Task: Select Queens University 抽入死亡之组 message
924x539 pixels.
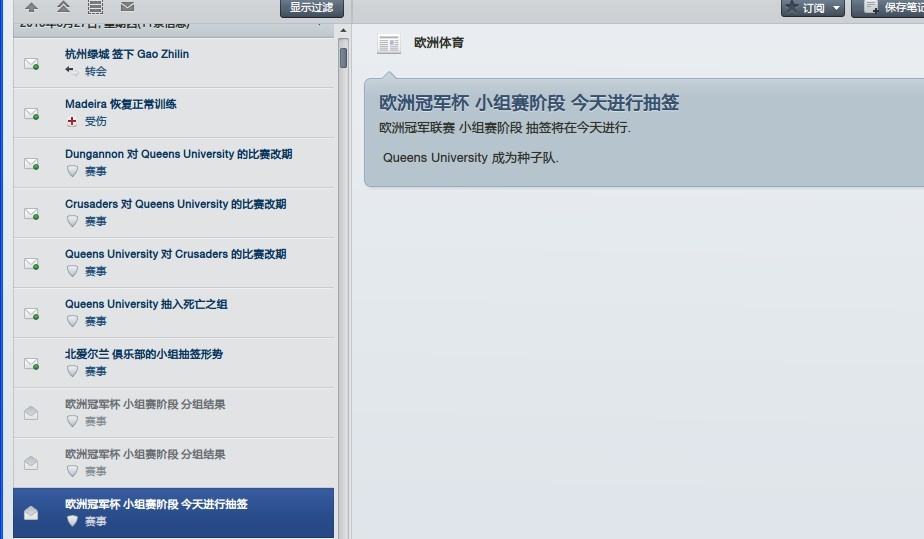Action: click(146, 304)
